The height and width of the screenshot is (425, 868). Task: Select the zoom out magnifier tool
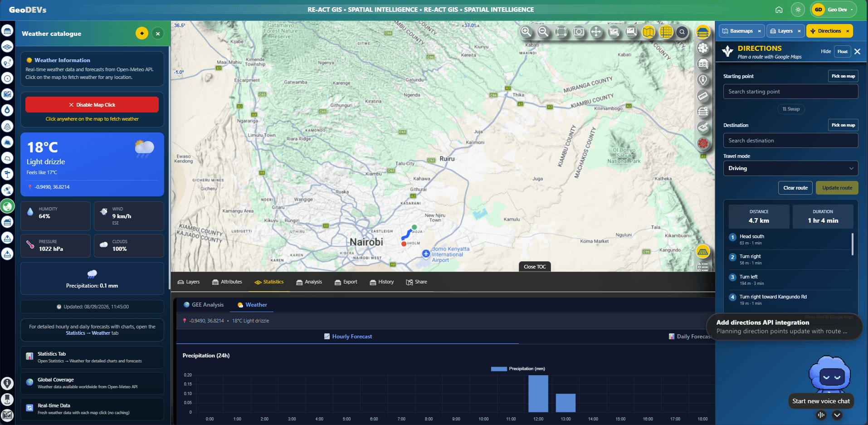tap(543, 32)
